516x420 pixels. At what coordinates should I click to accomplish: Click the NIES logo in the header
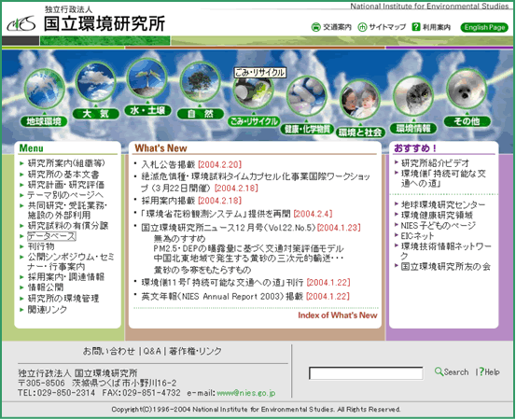point(21,23)
